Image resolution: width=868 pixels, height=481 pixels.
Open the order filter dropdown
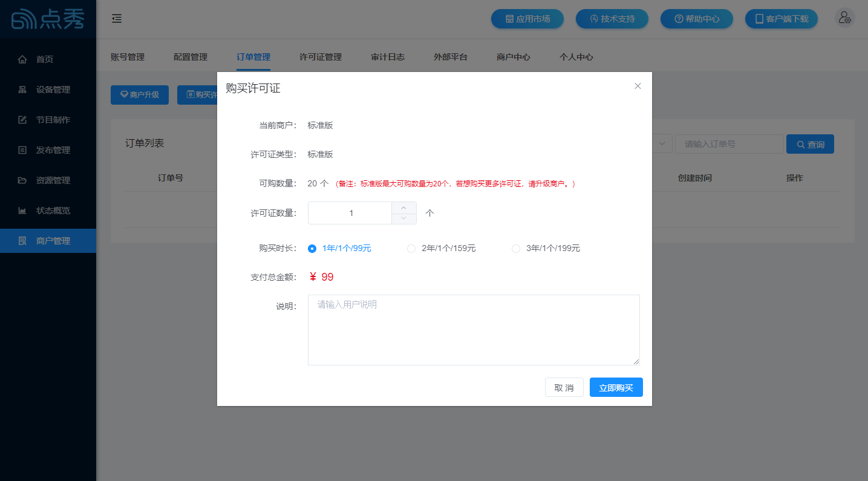pos(662,143)
